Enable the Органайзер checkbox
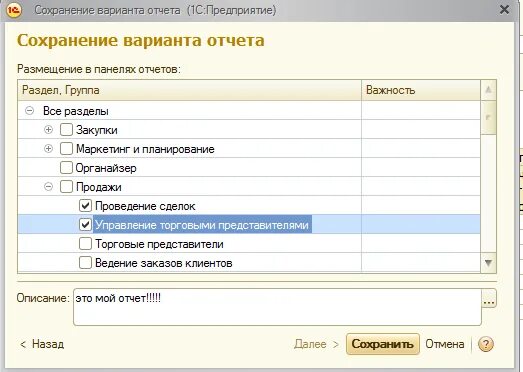 66,168
